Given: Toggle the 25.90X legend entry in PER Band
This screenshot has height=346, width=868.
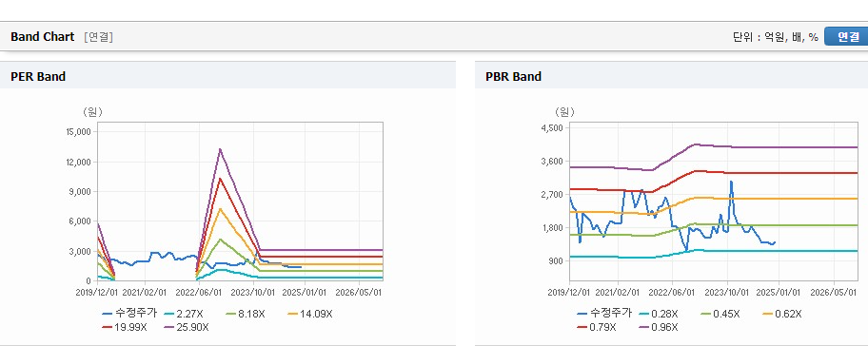Looking at the screenshot, I should [187, 327].
